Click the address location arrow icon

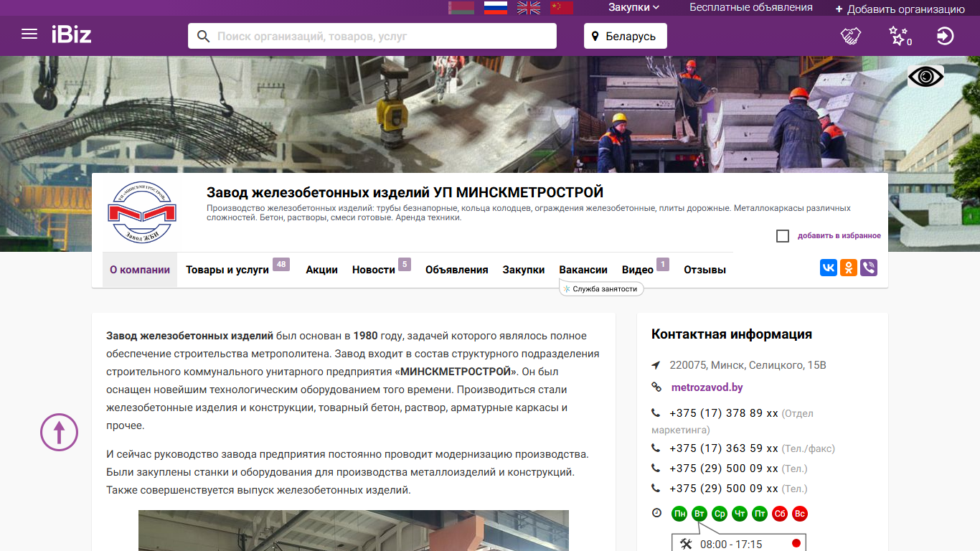pos(656,365)
